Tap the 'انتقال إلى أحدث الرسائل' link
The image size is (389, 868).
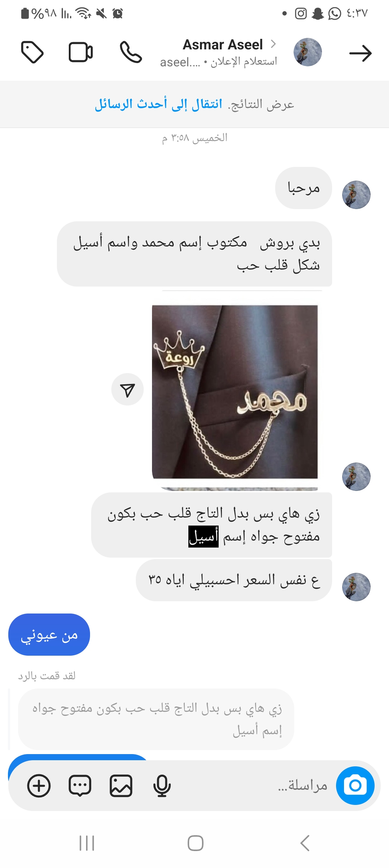click(x=158, y=104)
